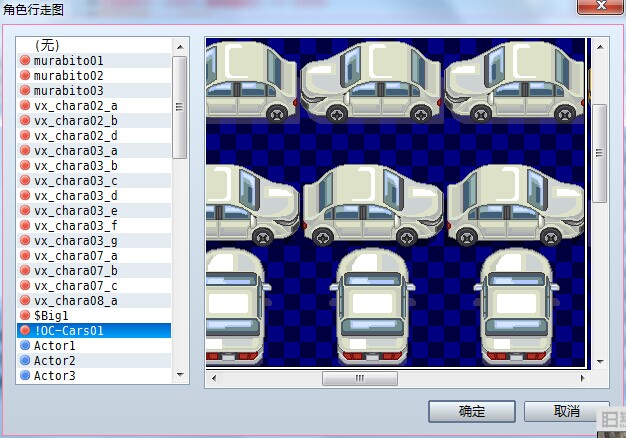This screenshot has height=438, width=626.
Task: Select vx_chara03_e entry
Action: pos(94,211)
